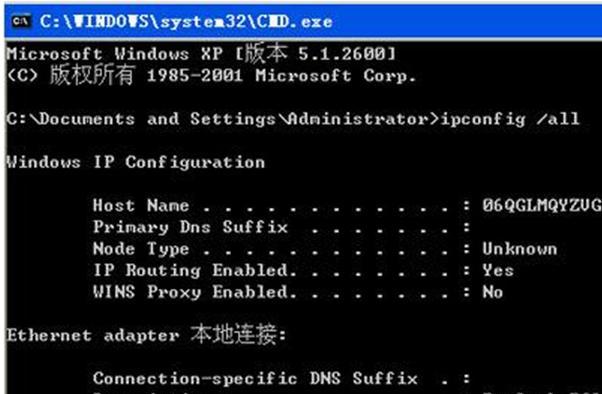The image size is (602, 394).
Task: Click the Primary Dns Suffix line
Action: 281,227
